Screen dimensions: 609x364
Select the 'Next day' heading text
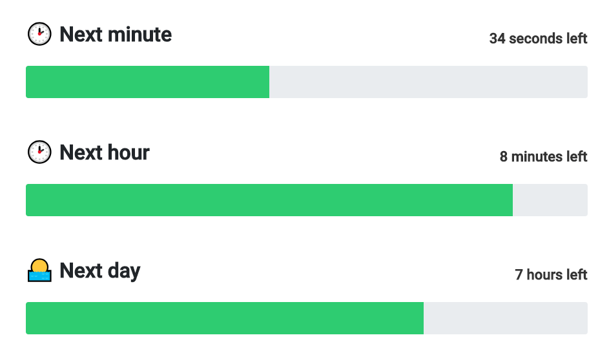tap(99, 270)
